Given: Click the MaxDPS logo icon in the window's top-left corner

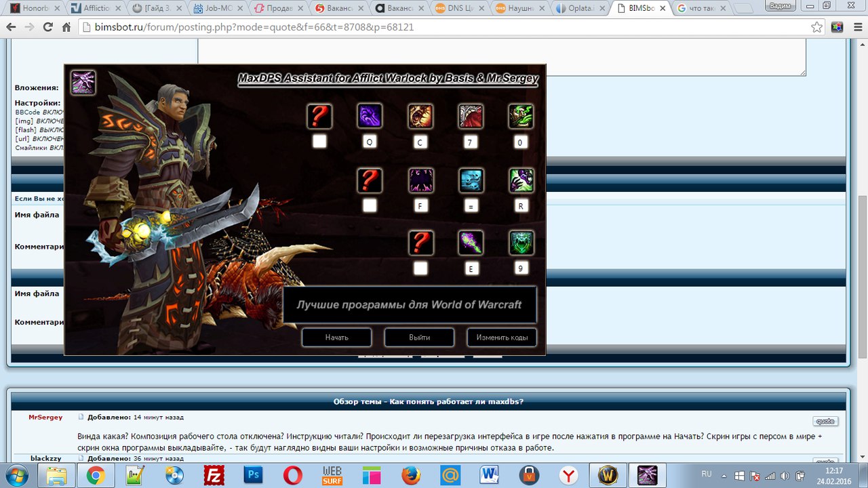Looking at the screenshot, I should (x=83, y=83).
